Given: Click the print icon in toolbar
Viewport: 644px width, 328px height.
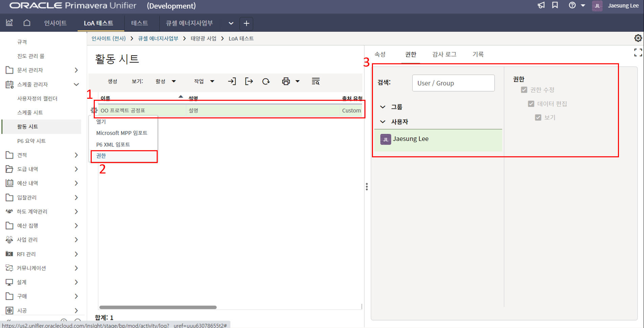Looking at the screenshot, I should (286, 81).
